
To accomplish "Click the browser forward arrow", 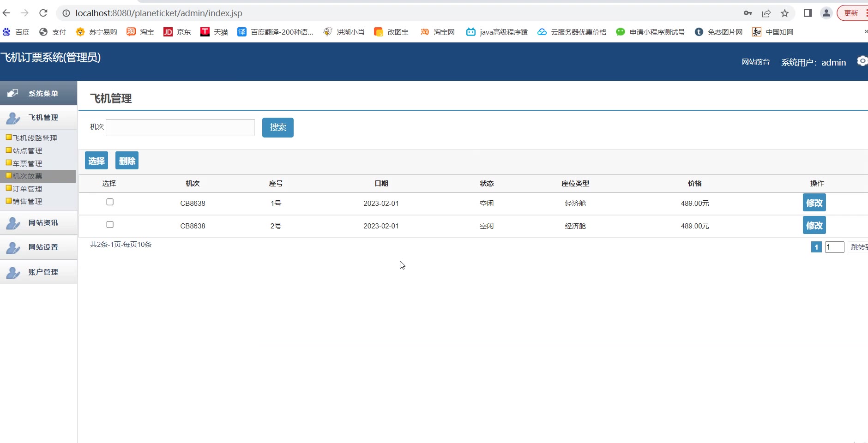I will coord(25,13).
